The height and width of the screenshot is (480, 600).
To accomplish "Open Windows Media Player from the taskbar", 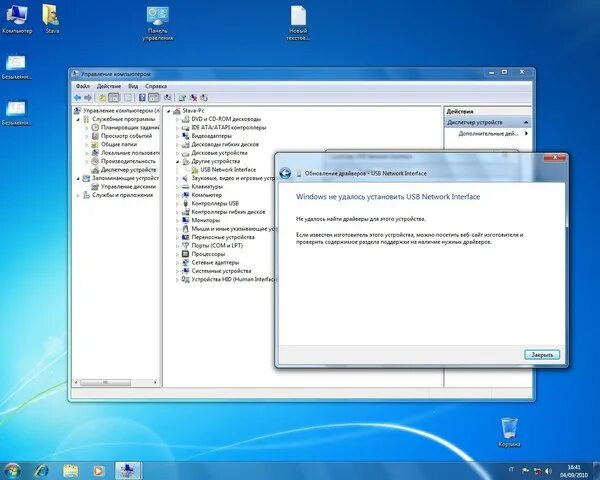I will (99, 471).
